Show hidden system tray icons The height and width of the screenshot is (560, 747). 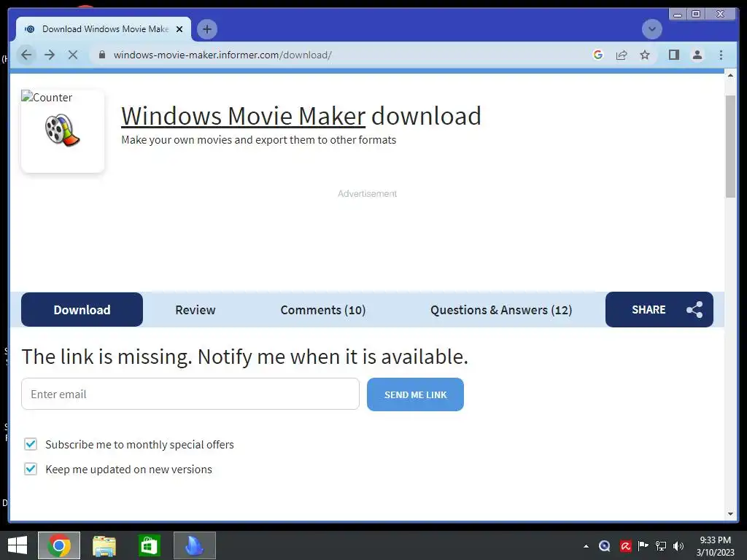[x=586, y=546]
